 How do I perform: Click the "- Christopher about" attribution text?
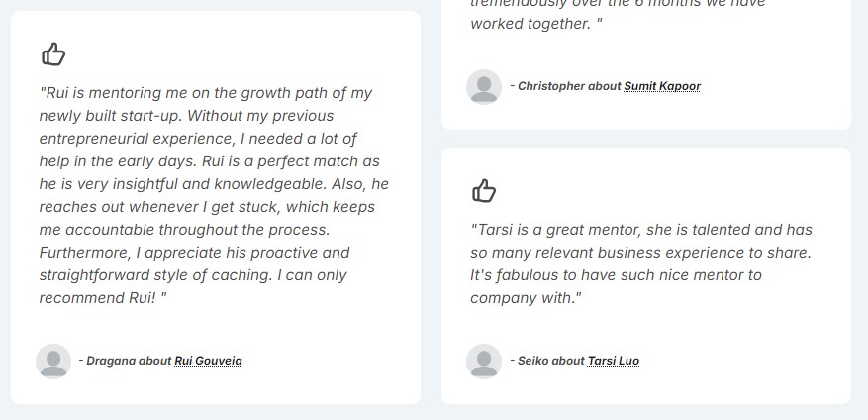click(x=566, y=86)
